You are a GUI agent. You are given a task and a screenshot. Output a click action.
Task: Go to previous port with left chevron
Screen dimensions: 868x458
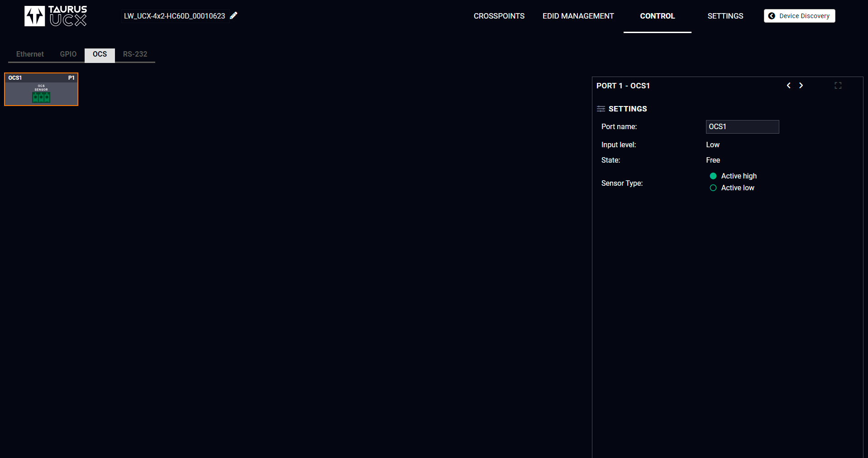click(x=788, y=85)
